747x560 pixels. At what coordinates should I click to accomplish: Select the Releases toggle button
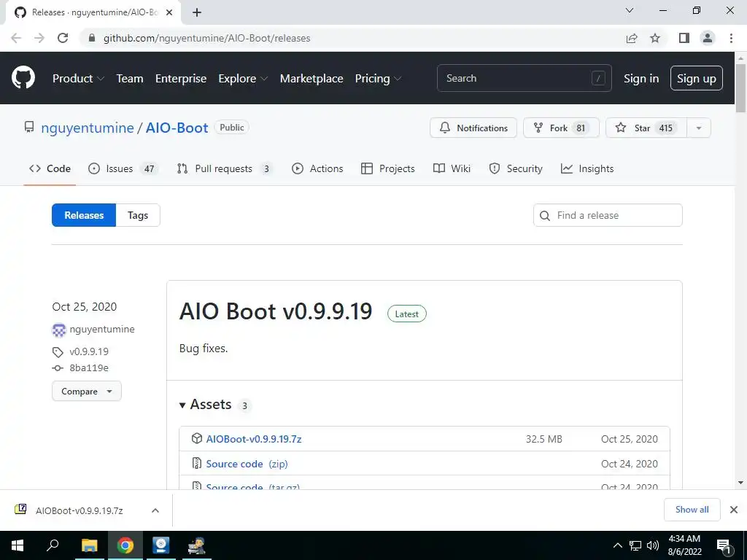84,215
